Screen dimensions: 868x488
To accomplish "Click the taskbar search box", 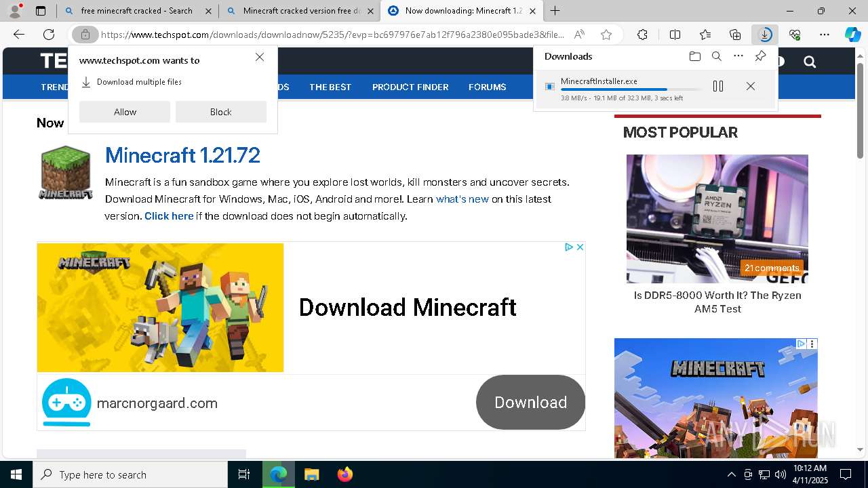I will [x=130, y=474].
